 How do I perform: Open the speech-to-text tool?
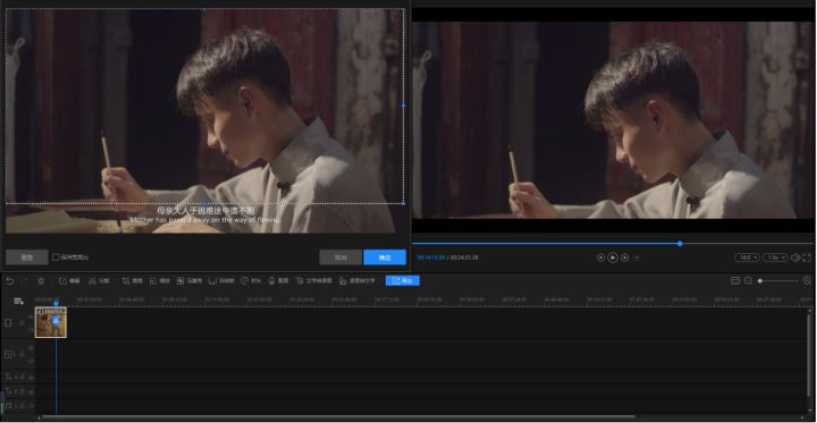point(357,281)
